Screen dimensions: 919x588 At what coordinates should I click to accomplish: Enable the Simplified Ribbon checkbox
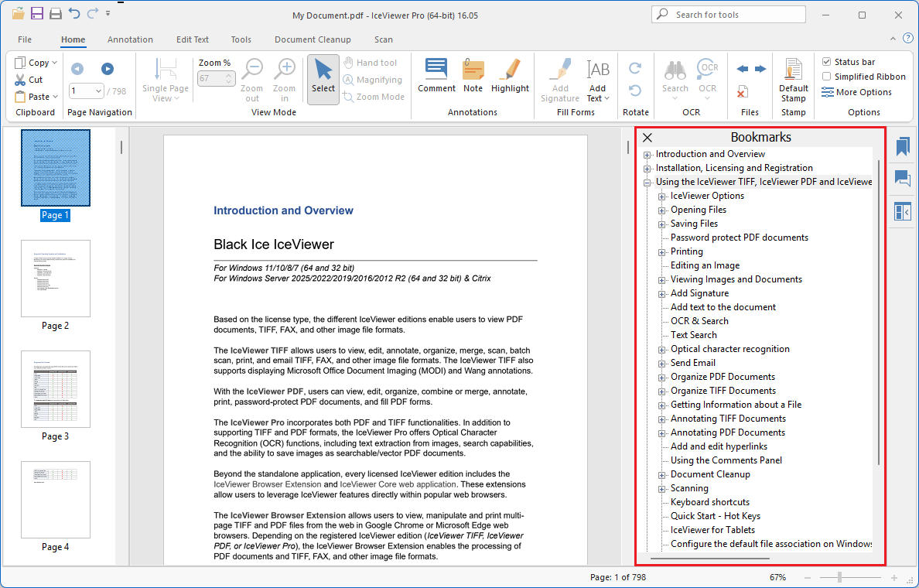[x=826, y=77]
